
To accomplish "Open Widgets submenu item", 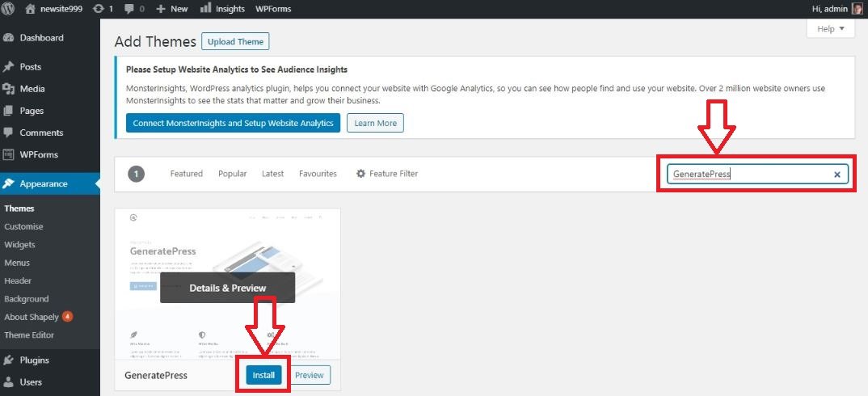I will [19, 244].
